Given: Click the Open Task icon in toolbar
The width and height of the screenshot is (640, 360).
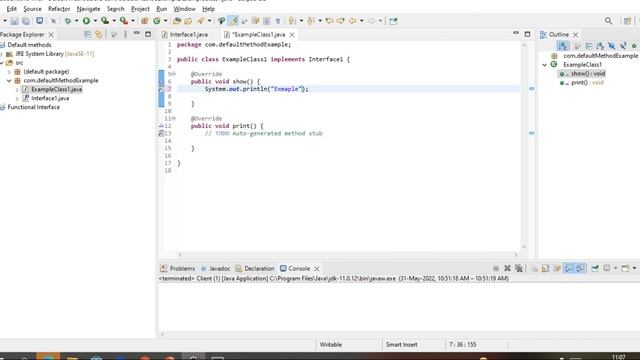Looking at the screenshot, I should coord(188,21).
